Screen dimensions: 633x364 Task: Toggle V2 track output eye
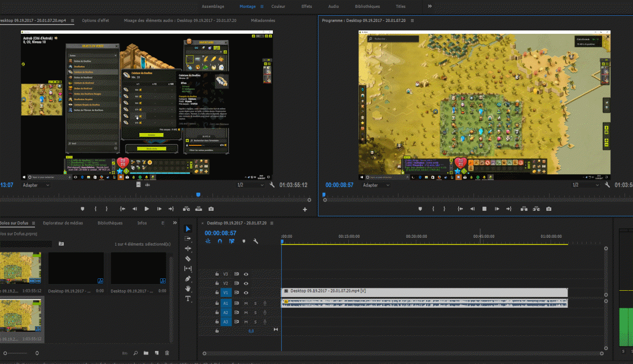point(246,283)
